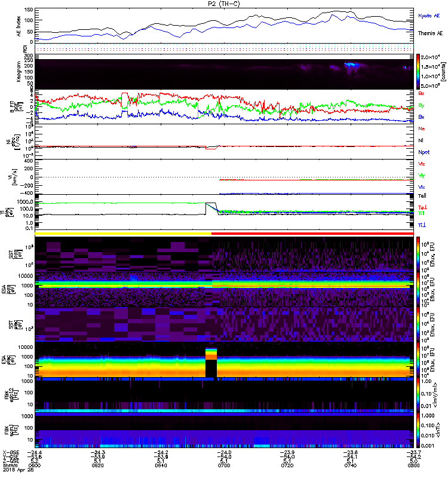Screen dimensions: 448x478
Task: Click the X-GSE row label
Action: (11, 452)
